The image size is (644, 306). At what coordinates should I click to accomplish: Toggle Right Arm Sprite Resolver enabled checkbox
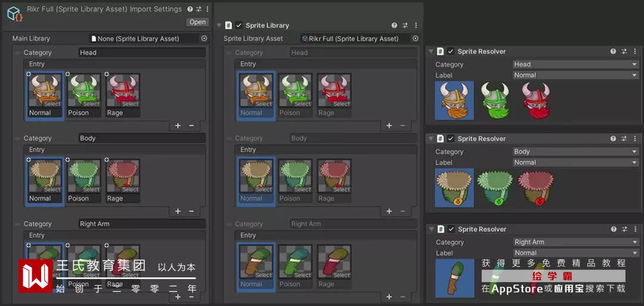451,229
